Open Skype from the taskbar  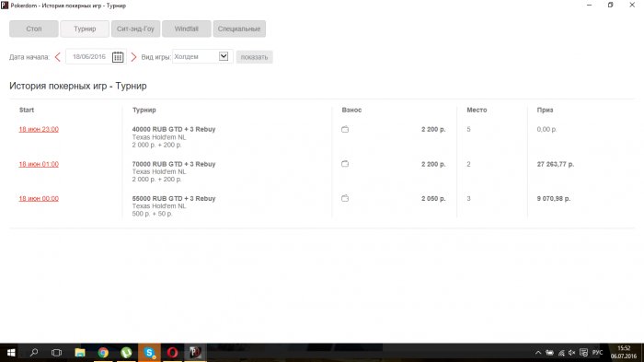tap(149, 353)
